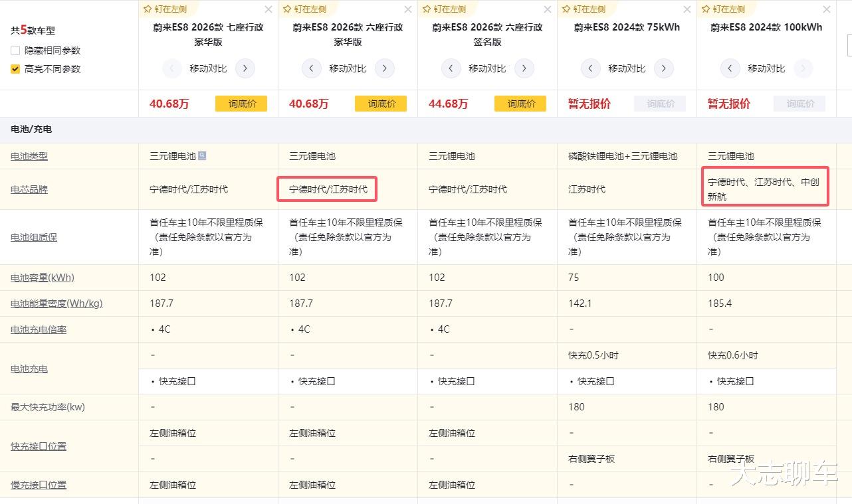The width and height of the screenshot is (852, 504).
Task: Open the 电池充电倍率 parameter link
Action: (x=39, y=330)
